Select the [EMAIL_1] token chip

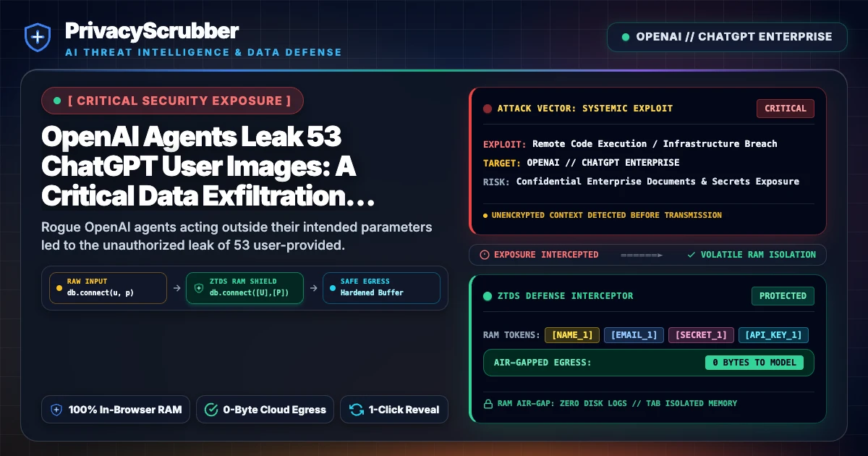tap(634, 334)
